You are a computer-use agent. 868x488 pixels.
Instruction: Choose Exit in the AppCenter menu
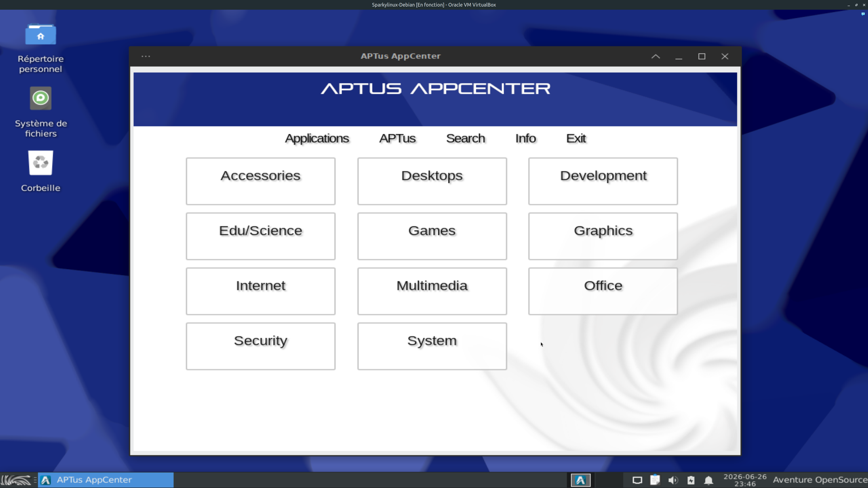click(576, 138)
